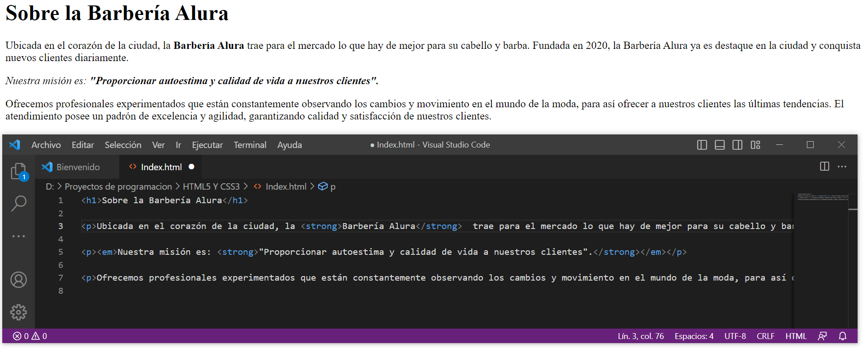Image resolution: width=868 pixels, height=358 pixels.
Task: Select the Index.html editor tab
Action: (161, 167)
